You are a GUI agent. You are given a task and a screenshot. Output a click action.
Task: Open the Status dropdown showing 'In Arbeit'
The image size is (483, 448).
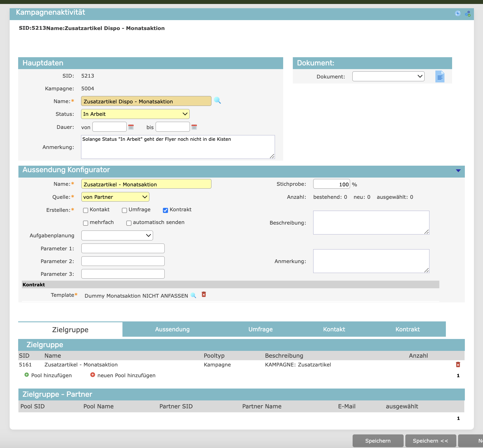(x=135, y=114)
